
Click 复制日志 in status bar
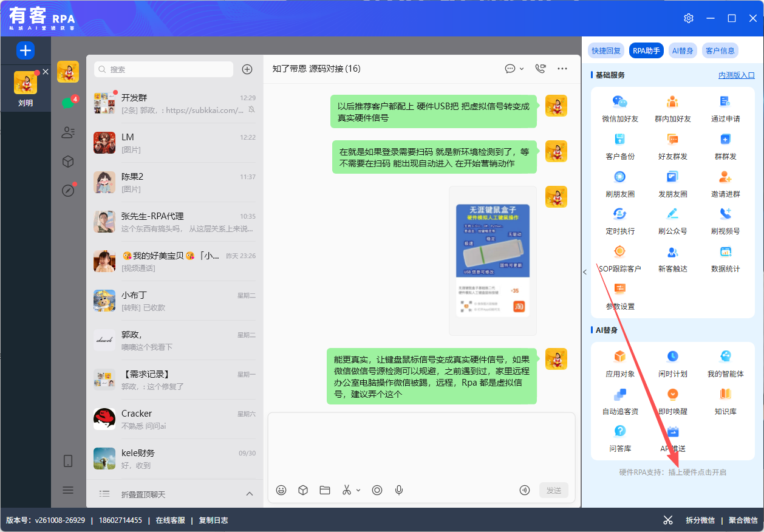(213, 520)
